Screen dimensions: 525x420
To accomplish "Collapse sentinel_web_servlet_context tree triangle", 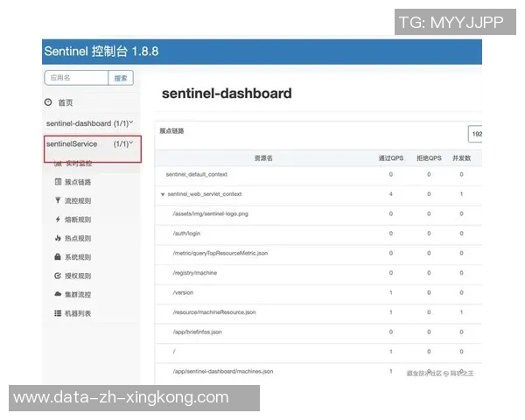I will point(163,194).
